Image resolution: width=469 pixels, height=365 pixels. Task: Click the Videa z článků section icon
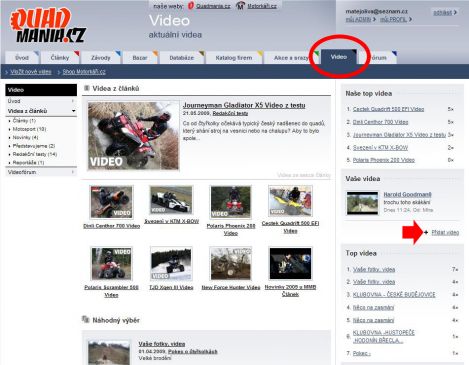(x=86, y=88)
